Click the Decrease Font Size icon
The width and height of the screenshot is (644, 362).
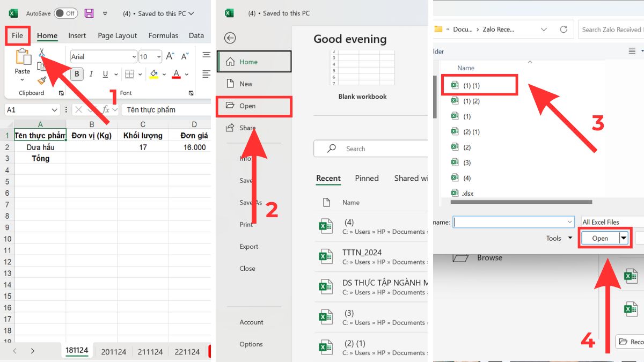(x=185, y=56)
